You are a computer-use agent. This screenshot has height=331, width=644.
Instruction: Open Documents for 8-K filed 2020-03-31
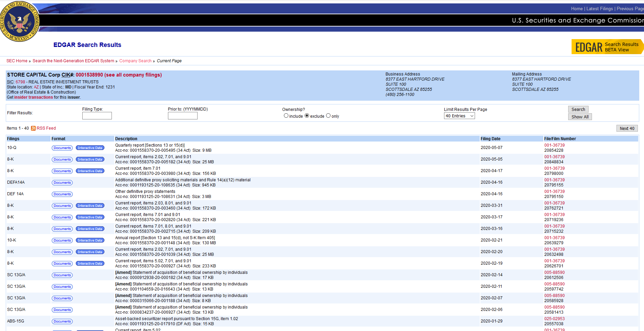[x=62, y=206]
